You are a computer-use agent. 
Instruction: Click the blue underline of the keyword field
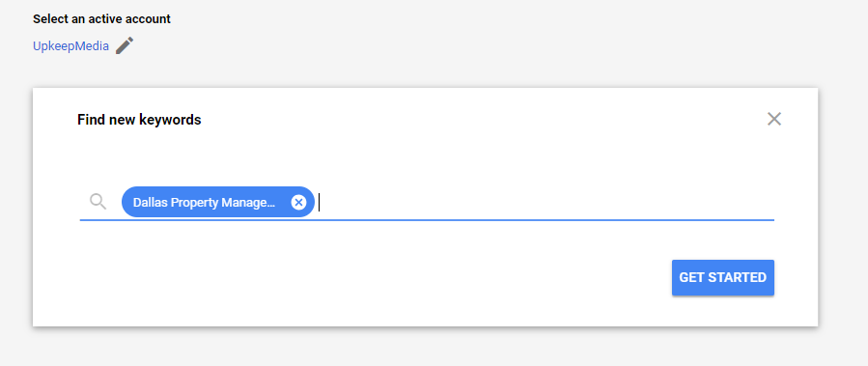point(427,220)
